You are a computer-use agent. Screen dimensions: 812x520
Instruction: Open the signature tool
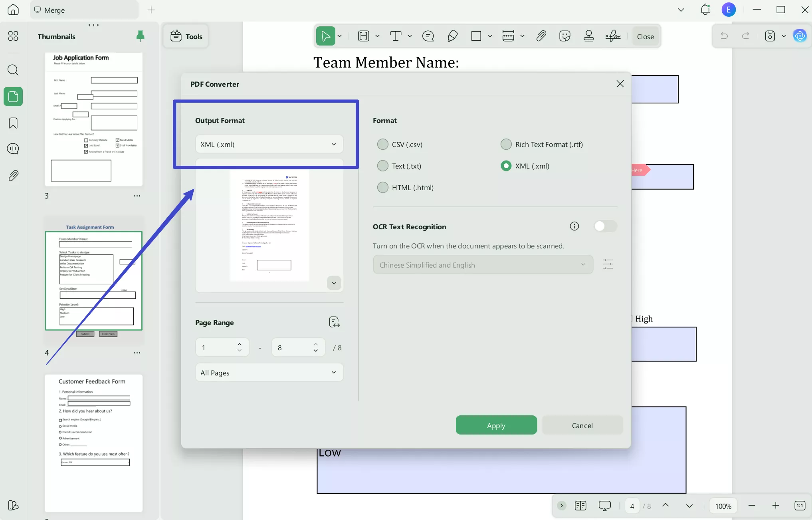(613, 36)
